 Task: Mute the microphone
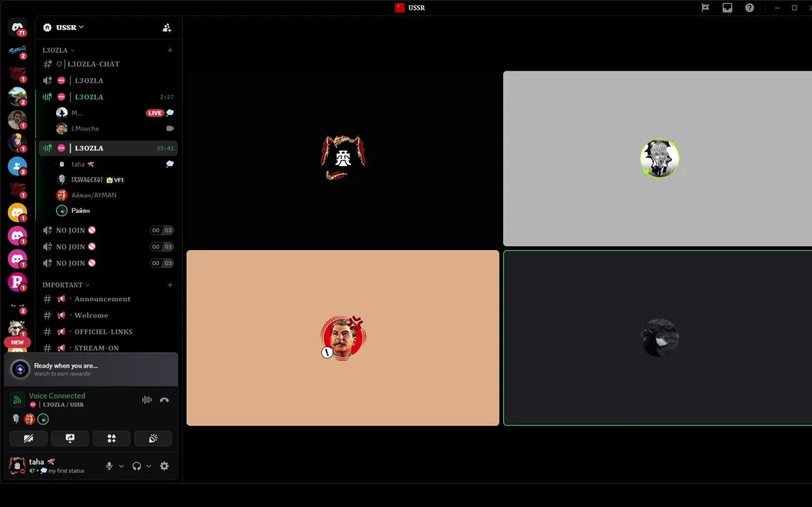(x=109, y=466)
